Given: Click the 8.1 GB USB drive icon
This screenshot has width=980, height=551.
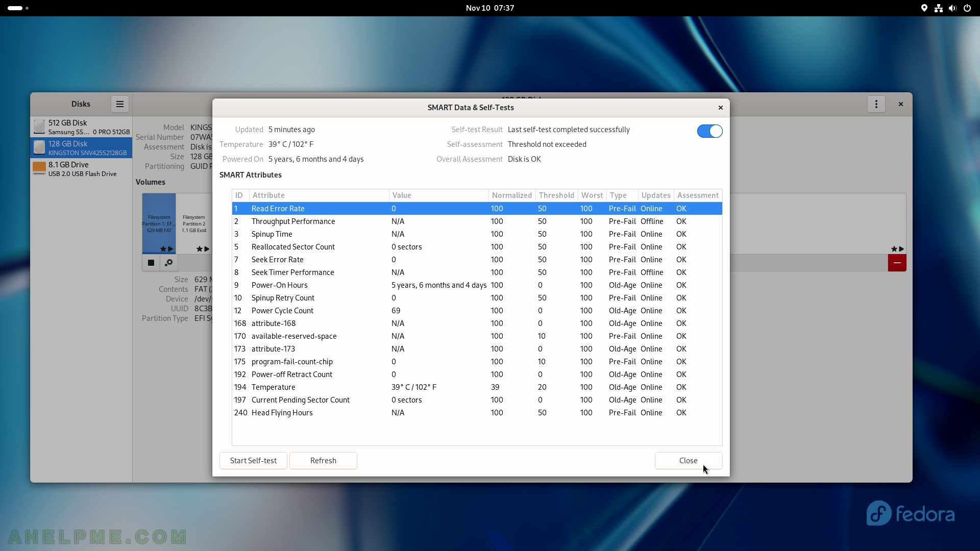Looking at the screenshot, I should pyautogui.click(x=39, y=169).
